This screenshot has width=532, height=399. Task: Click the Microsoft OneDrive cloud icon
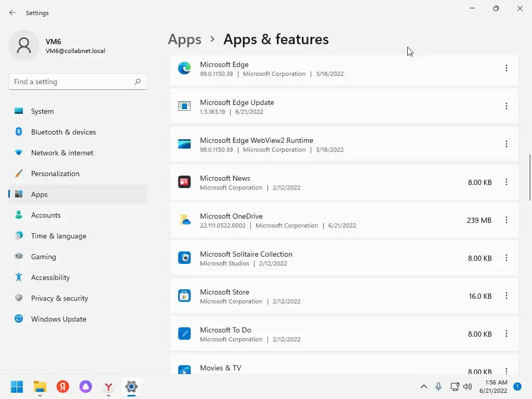tap(184, 220)
